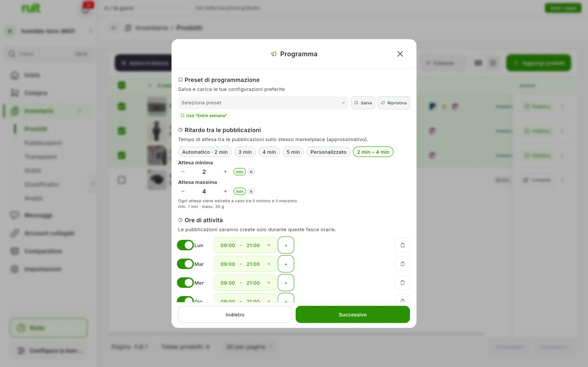Decrease Attesa massima with minus
This screenshot has width=588, height=367.
[183, 191]
